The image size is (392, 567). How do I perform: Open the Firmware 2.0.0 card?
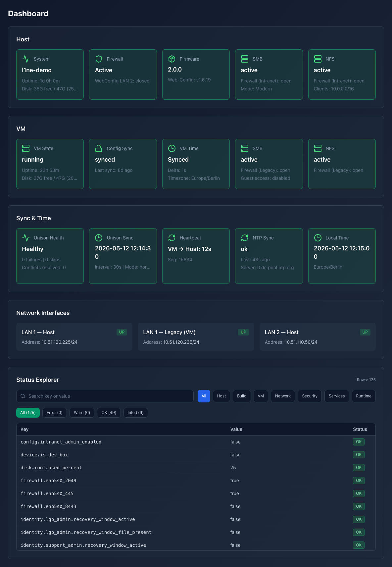tap(196, 75)
